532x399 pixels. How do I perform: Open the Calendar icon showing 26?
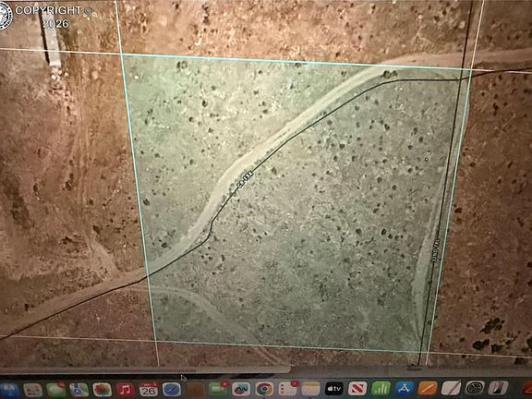pos(149,389)
